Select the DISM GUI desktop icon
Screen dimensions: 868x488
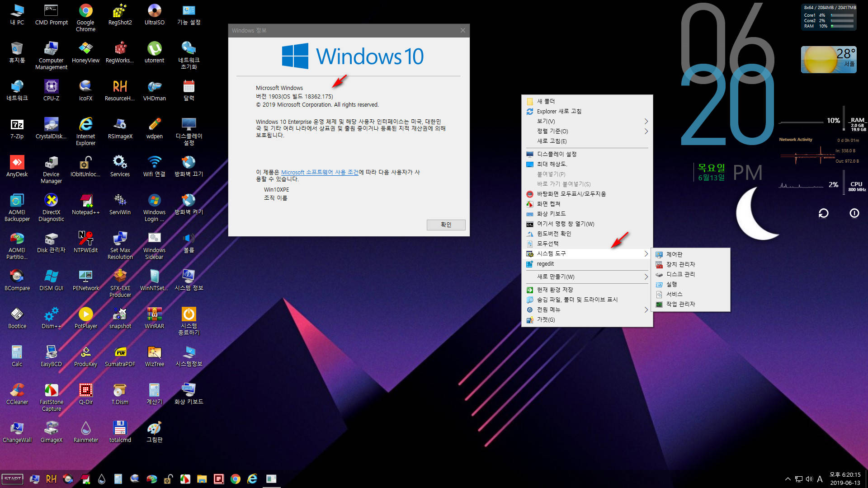point(51,280)
